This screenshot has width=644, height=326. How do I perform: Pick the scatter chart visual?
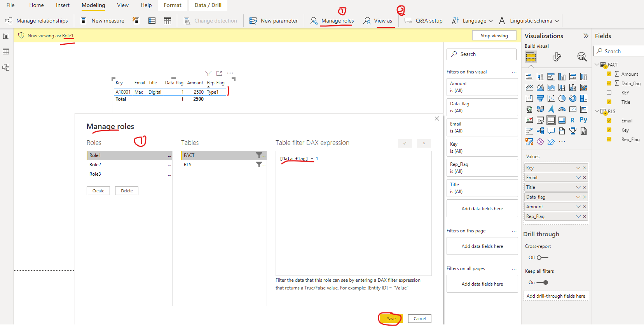(551, 98)
